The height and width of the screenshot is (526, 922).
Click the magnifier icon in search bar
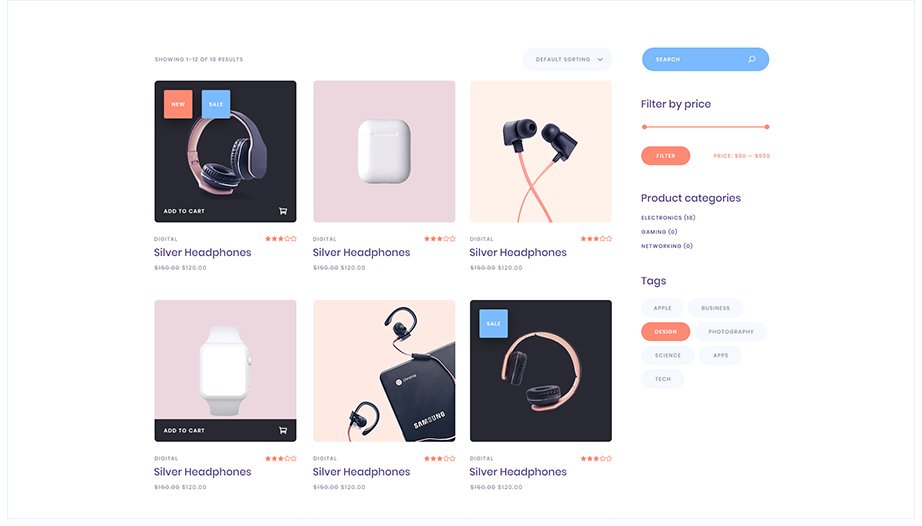point(751,59)
